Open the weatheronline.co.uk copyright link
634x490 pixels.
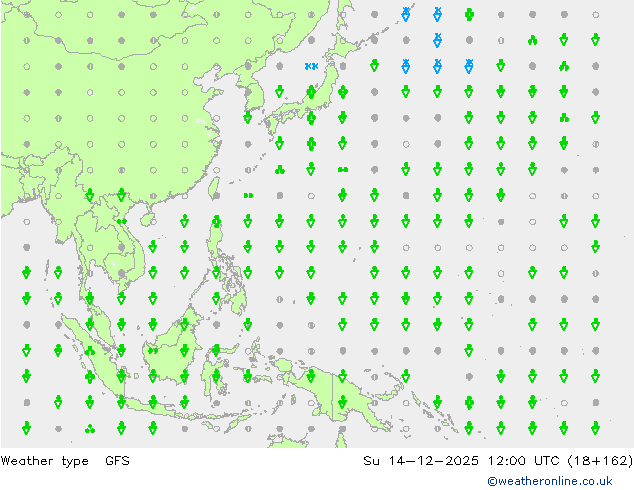pos(549,481)
